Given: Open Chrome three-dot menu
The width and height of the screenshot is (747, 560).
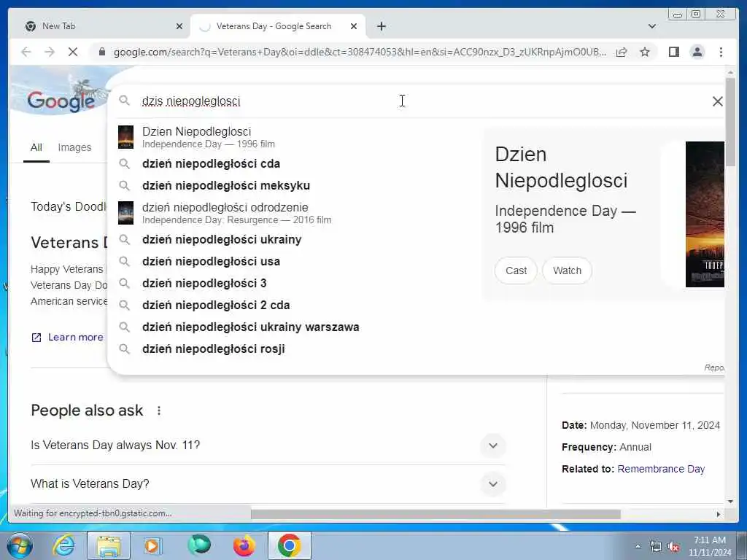Looking at the screenshot, I should (721, 52).
